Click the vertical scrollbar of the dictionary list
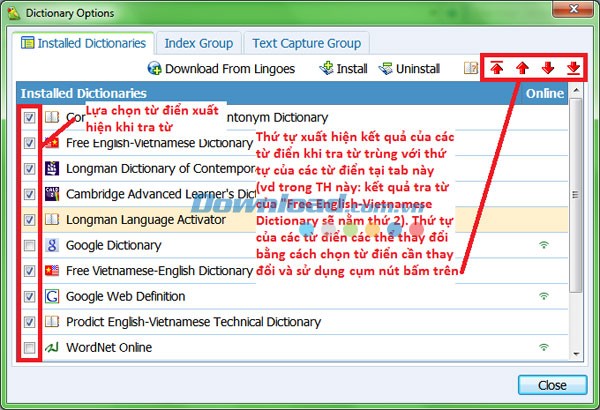 click(x=576, y=230)
